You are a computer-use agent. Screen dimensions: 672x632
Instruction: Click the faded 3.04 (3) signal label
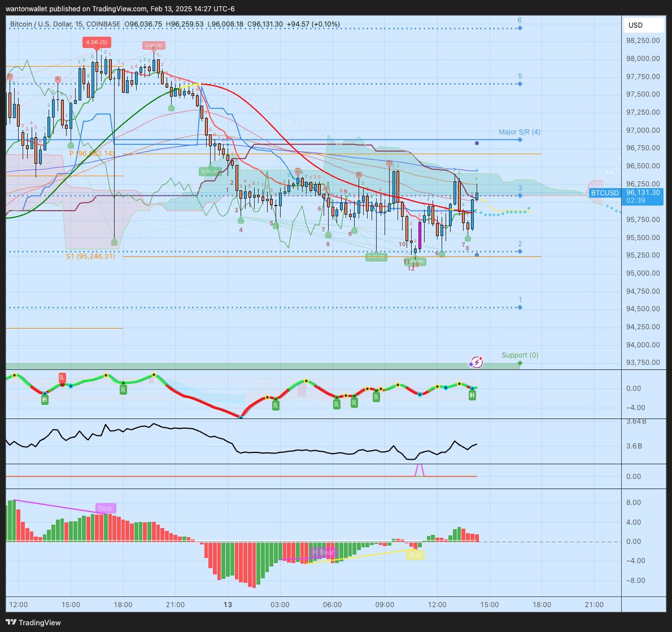click(154, 45)
